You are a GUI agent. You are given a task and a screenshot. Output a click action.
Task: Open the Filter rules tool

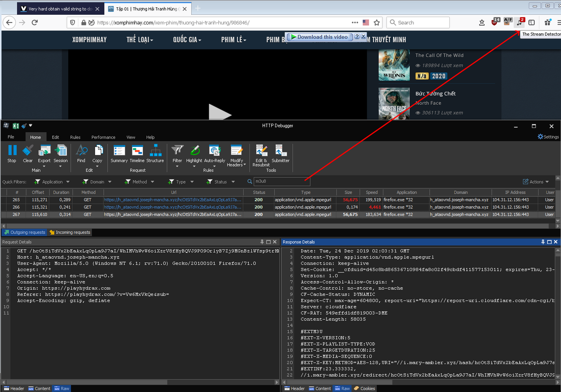[x=177, y=156]
